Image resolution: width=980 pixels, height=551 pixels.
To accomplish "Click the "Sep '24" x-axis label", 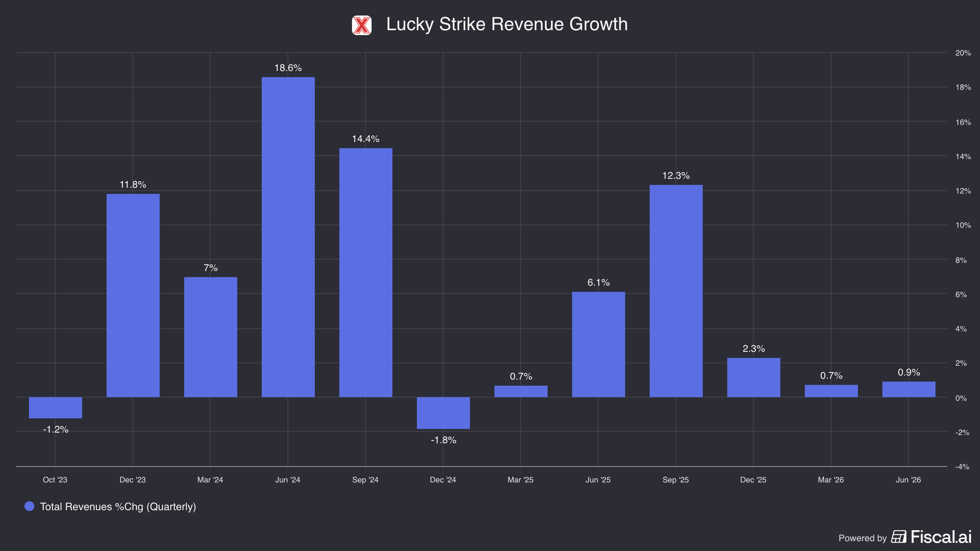I will pyautogui.click(x=365, y=480).
